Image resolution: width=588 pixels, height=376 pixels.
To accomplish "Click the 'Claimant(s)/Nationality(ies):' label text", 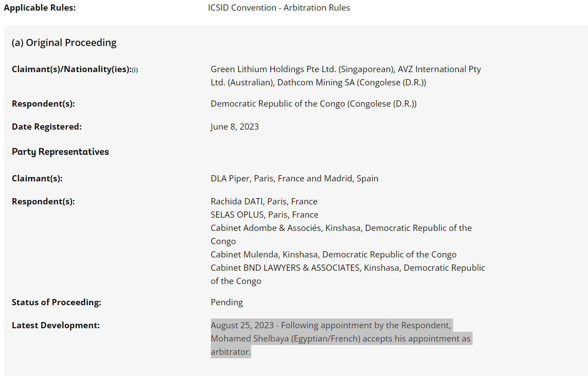I will 72,69.
